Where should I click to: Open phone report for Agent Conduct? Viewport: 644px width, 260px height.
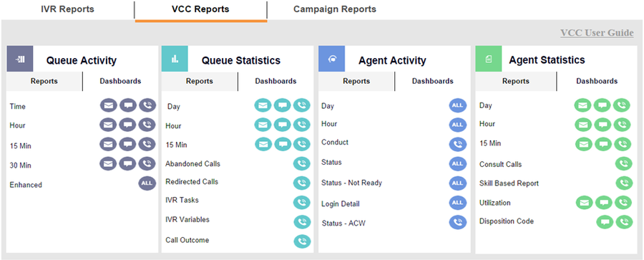tap(457, 144)
